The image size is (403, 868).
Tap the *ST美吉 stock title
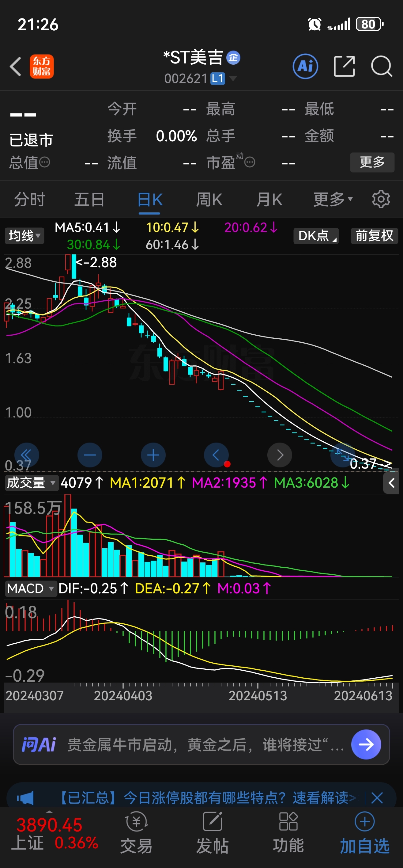[193, 58]
